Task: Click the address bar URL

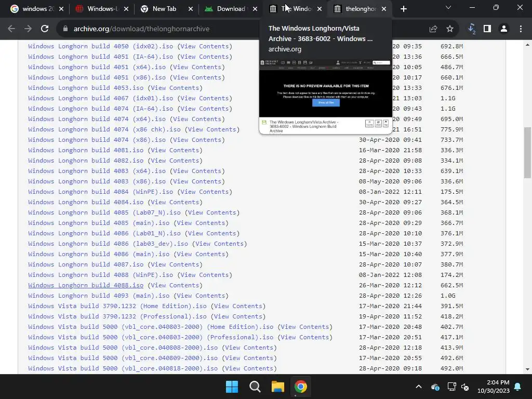Action: point(141,29)
